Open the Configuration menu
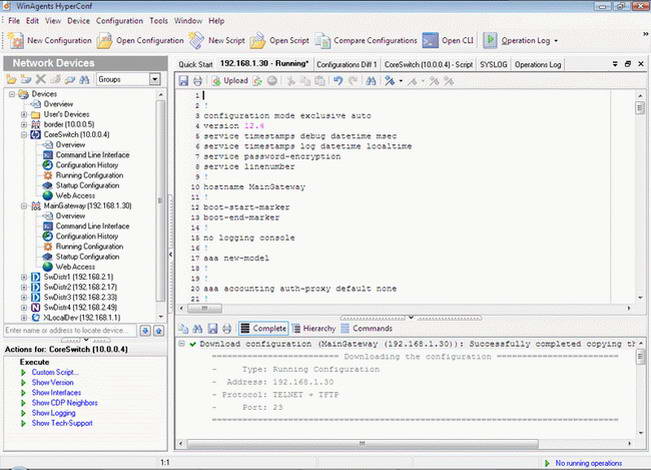 pos(120,21)
